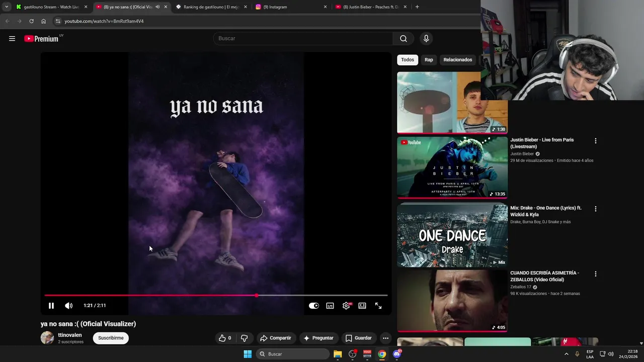Screen dimensions: 644x362
Task: Open more actions ellipsis below video
Action: 385,338
